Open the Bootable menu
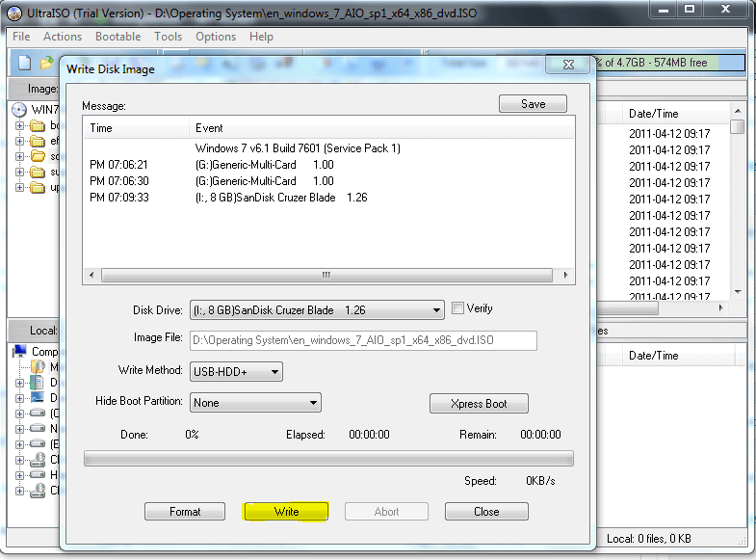The width and height of the screenshot is (756, 560). point(117,37)
